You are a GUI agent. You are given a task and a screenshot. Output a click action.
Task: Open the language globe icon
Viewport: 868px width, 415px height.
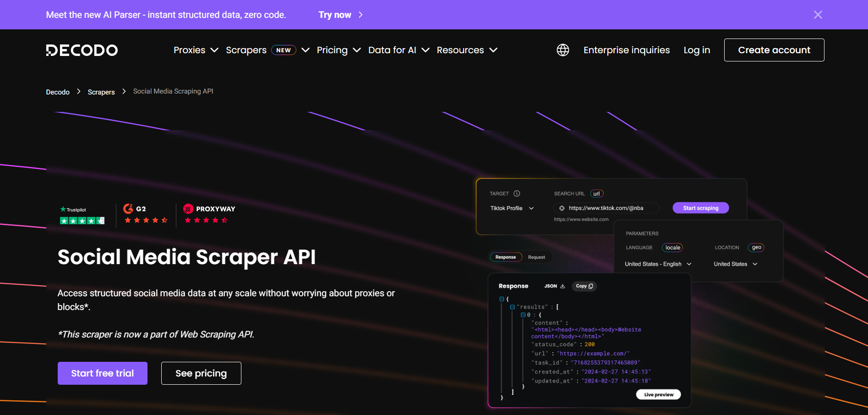[x=563, y=50]
